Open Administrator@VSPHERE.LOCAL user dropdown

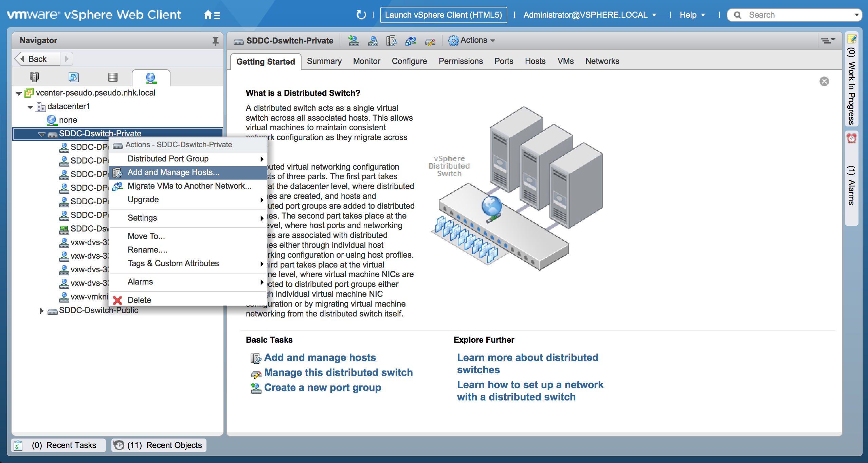pos(590,15)
